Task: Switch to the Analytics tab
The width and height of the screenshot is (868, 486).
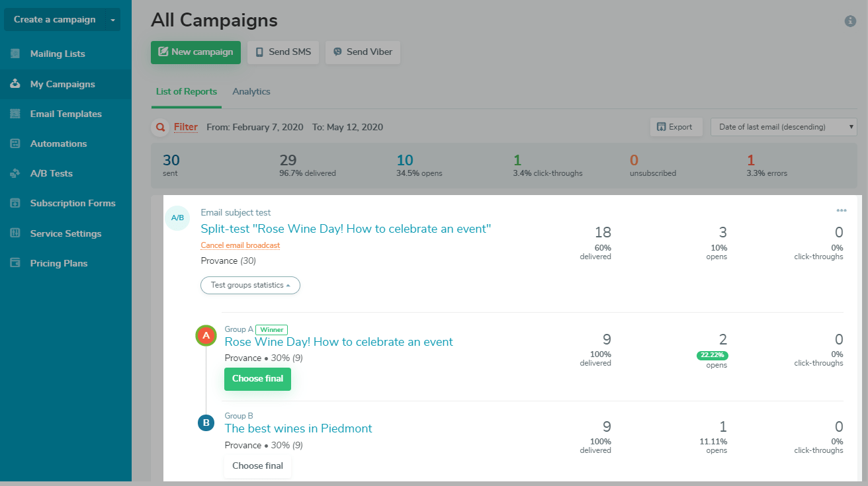Action: pyautogui.click(x=251, y=91)
